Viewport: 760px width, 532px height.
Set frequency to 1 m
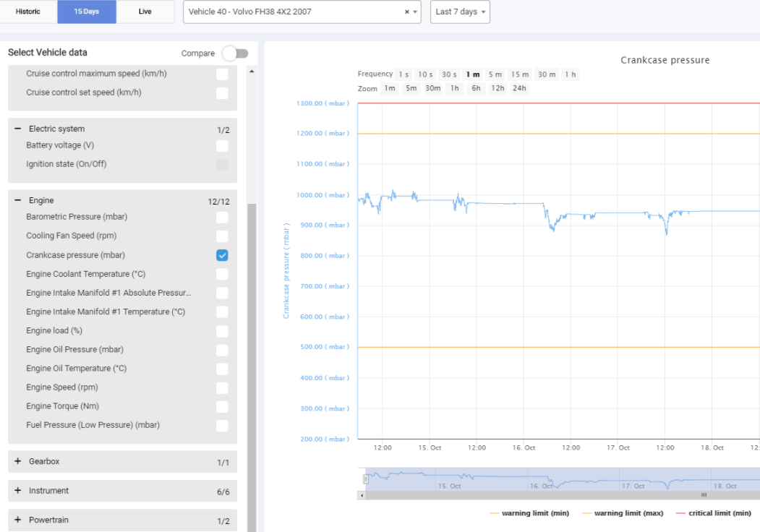point(473,74)
